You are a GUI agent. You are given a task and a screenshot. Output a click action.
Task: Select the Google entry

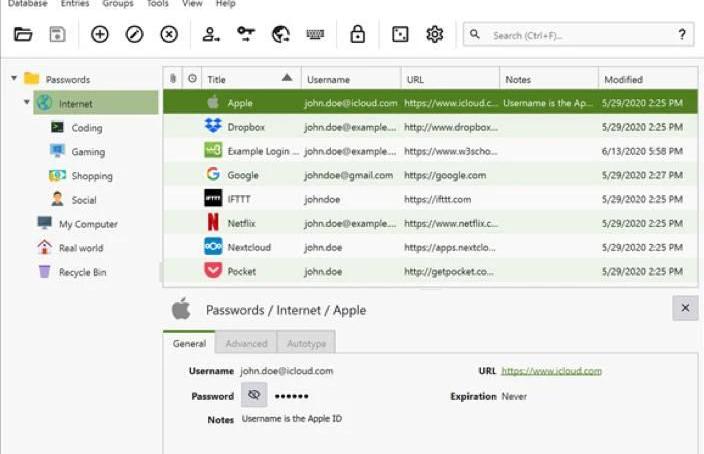pyautogui.click(x=430, y=175)
